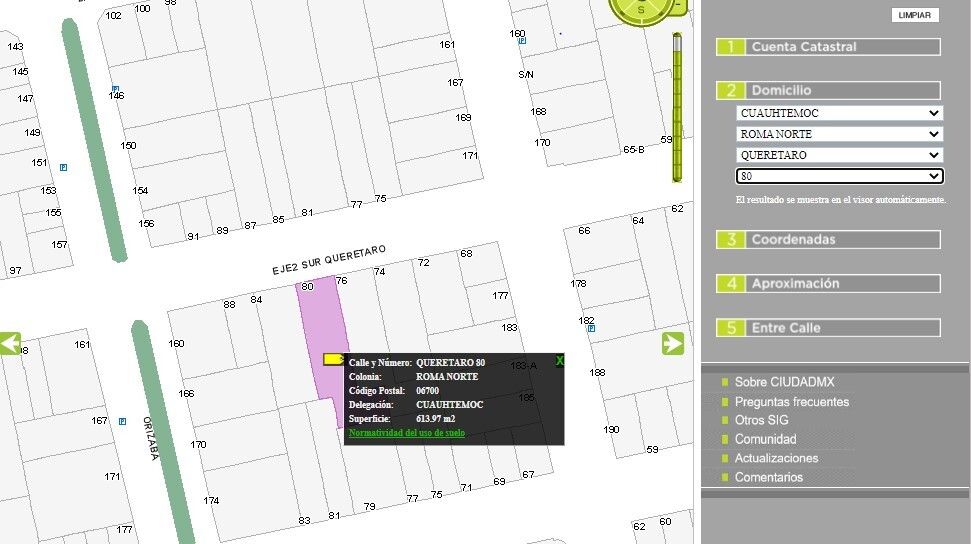Click the yellow parcel marker flag

pos(334,359)
